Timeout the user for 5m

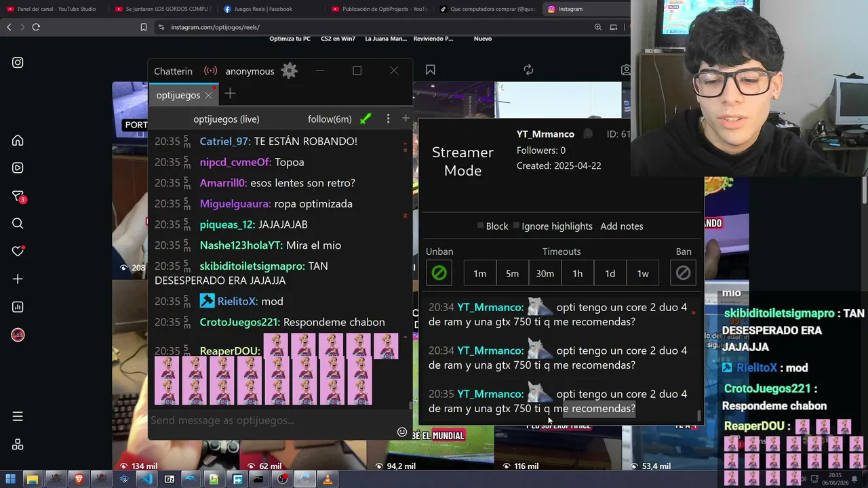[512, 273]
